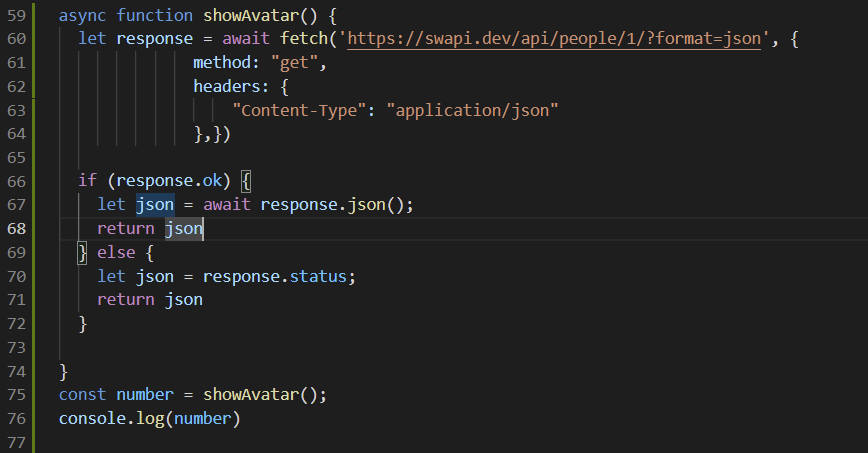Viewport: 868px width, 453px height.
Task: Click the 'async' keyword on line 59
Action: pyautogui.click(x=82, y=15)
